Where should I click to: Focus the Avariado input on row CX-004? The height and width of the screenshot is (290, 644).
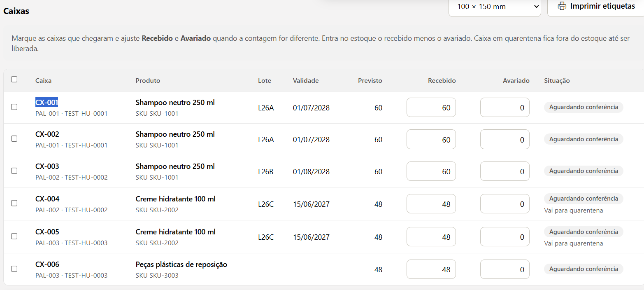(x=505, y=204)
